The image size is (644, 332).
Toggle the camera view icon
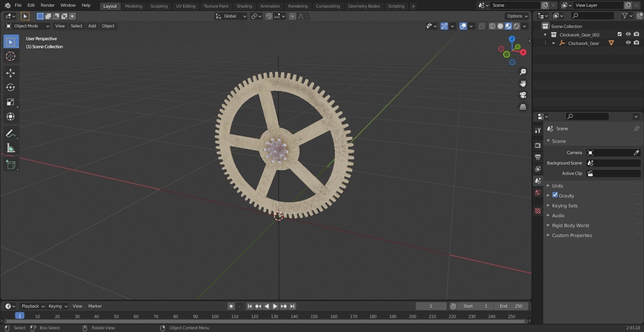tap(523, 95)
